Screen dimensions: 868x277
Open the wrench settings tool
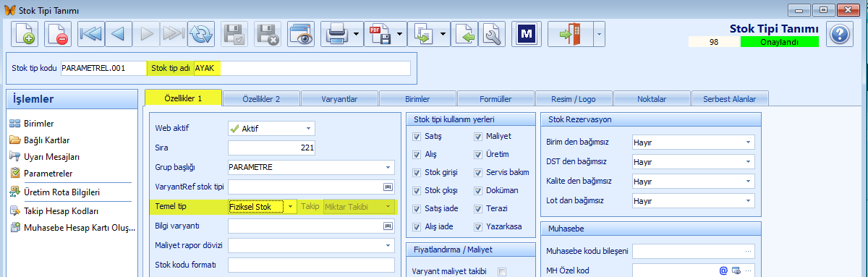[492, 34]
